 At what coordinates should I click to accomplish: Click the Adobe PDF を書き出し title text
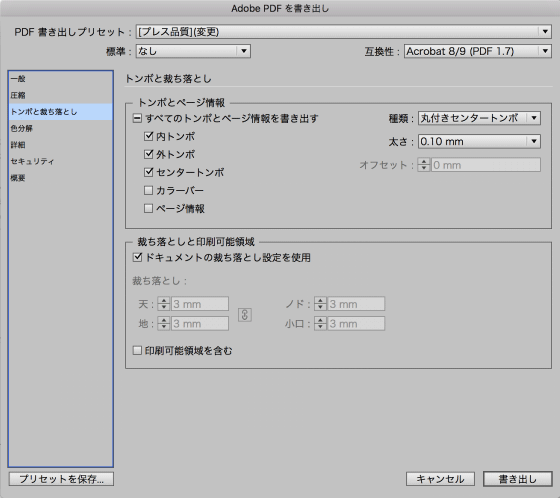tap(280, 8)
